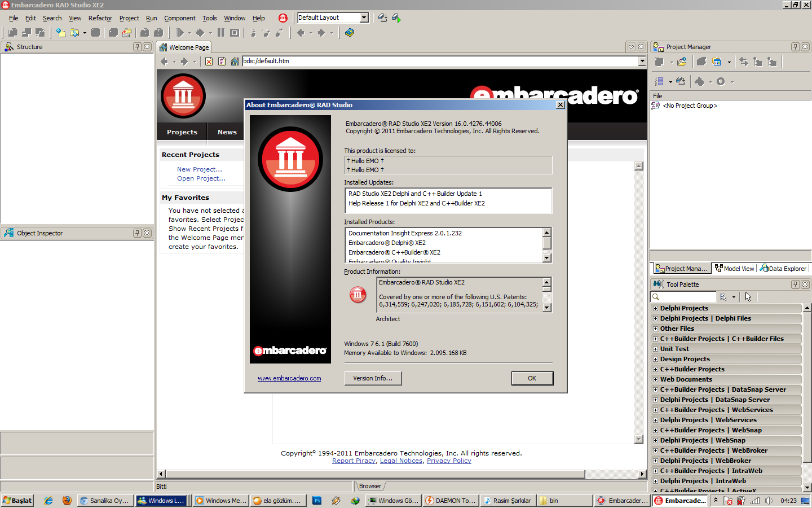The width and height of the screenshot is (812, 508).
Task: Click the View icon in Project Manager toolbar
Action: 717,62
